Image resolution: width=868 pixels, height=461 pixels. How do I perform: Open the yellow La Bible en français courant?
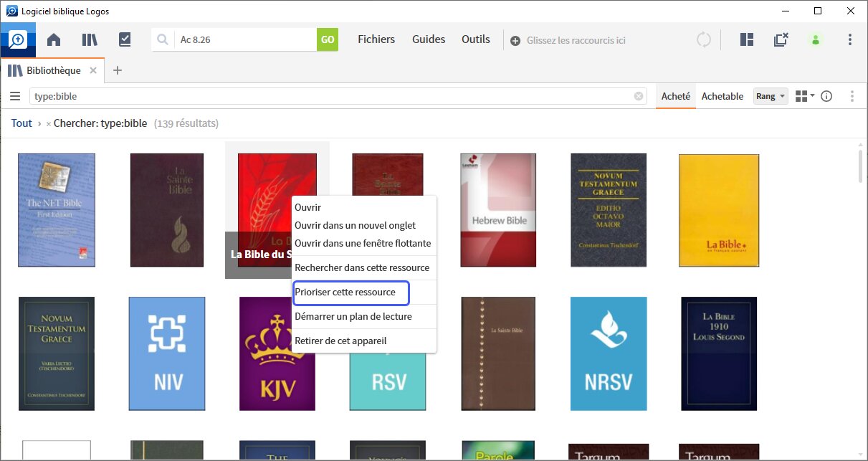click(x=719, y=209)
